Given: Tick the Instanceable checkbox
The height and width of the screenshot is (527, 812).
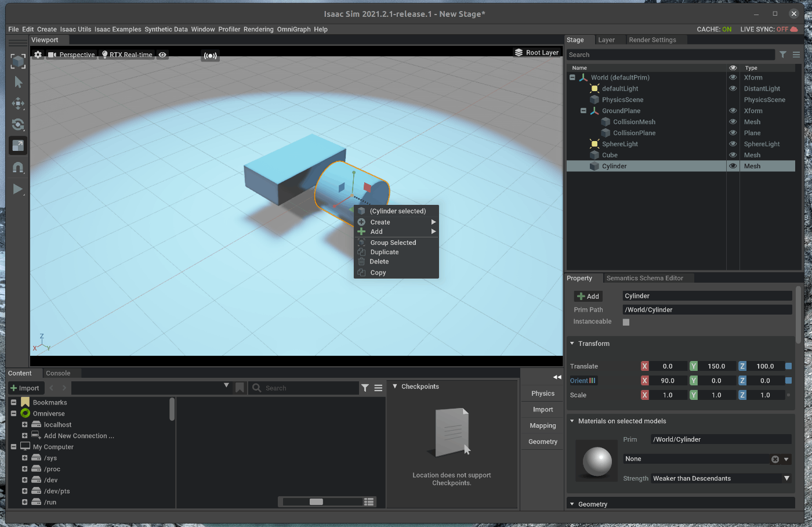Looking at the screenshot, I should click(x=626, y=322).
